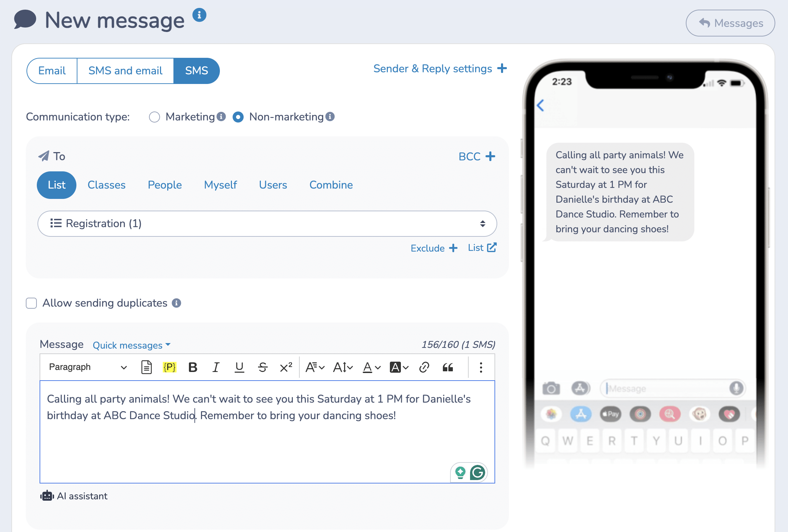This screenshot has height=532, width=788.
Task: Open the font size dropdown
Action: click(343, 367)
